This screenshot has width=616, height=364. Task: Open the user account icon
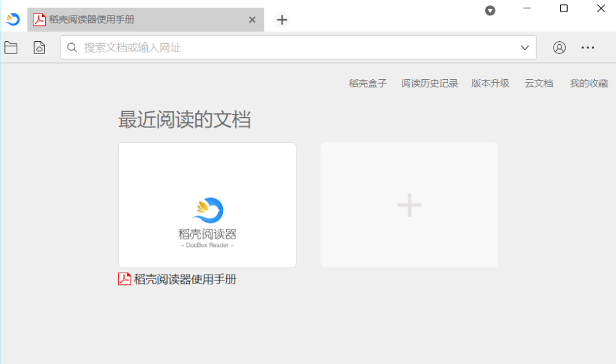pyautogui.click(x=559, y=48)
